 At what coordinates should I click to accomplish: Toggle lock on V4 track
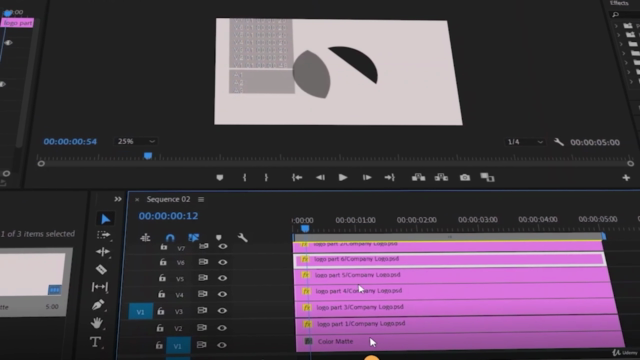coord(162,294)
